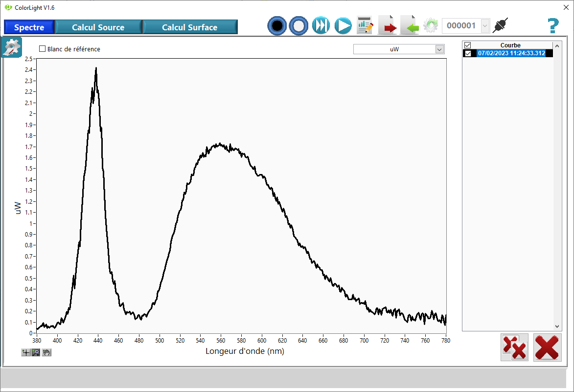Click the red arrow export file icon
The width and height of the screenshot is (574, 392).
(388, 25)
